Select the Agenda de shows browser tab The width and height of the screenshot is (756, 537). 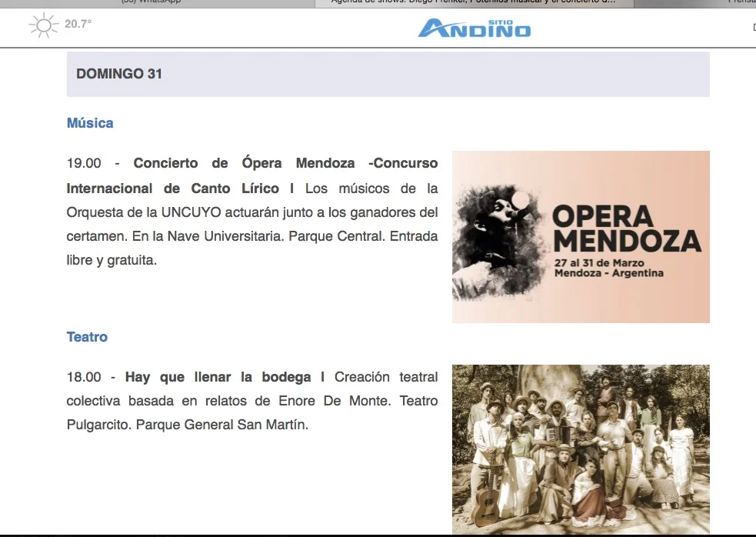click(474, 2)
